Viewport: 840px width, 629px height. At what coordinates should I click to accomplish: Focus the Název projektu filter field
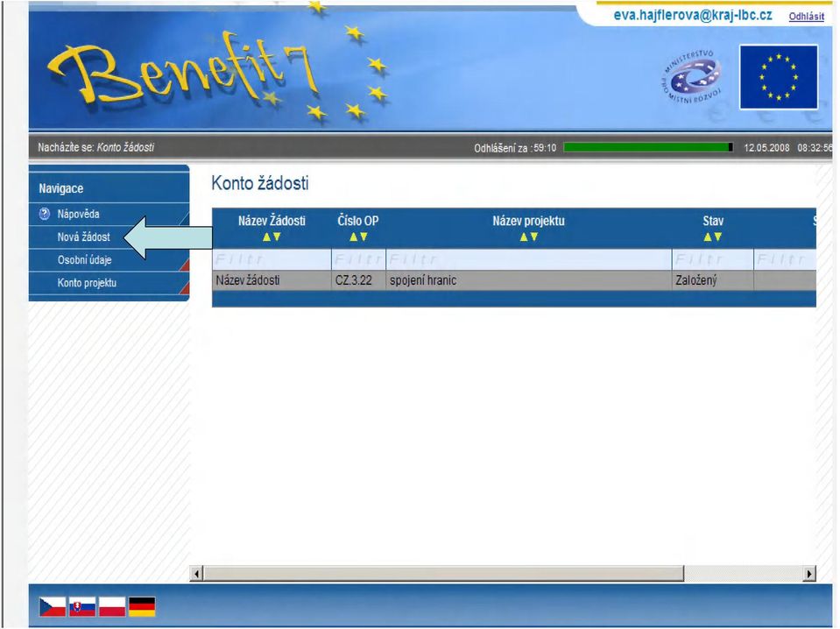click(x=529, y=260)
